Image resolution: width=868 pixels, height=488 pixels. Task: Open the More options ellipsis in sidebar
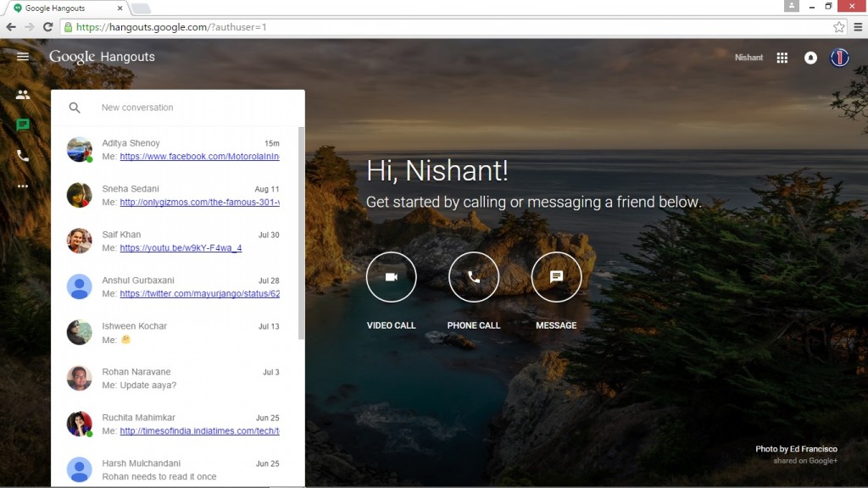coord(23,186)
